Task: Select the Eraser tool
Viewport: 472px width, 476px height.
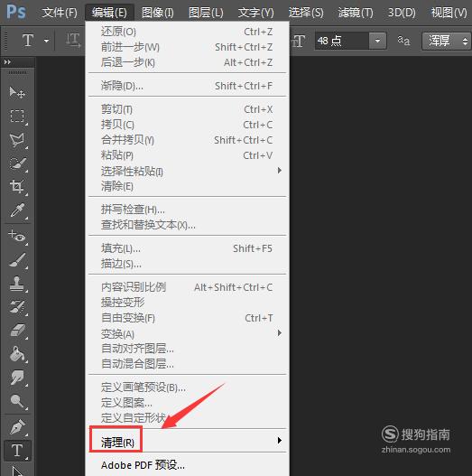Action: pos(17,331)
